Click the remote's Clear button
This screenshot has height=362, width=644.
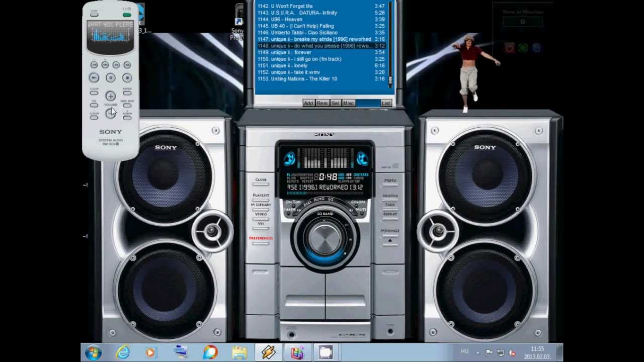(94, 93)
